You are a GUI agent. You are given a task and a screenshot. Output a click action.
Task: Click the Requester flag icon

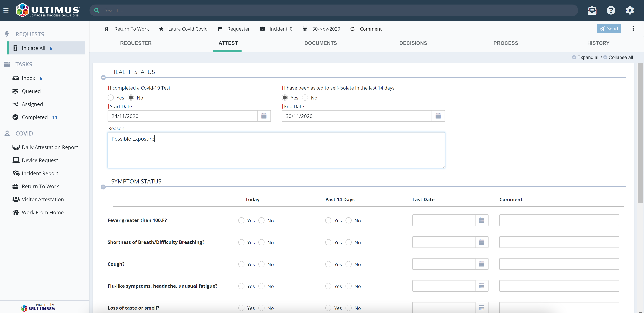click(x=220, y=29)
